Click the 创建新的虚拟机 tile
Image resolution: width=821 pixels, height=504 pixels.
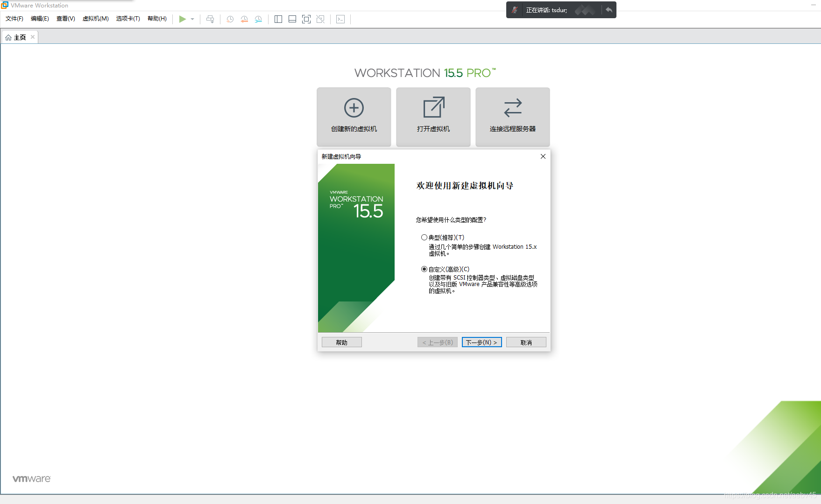click(354, 117)
